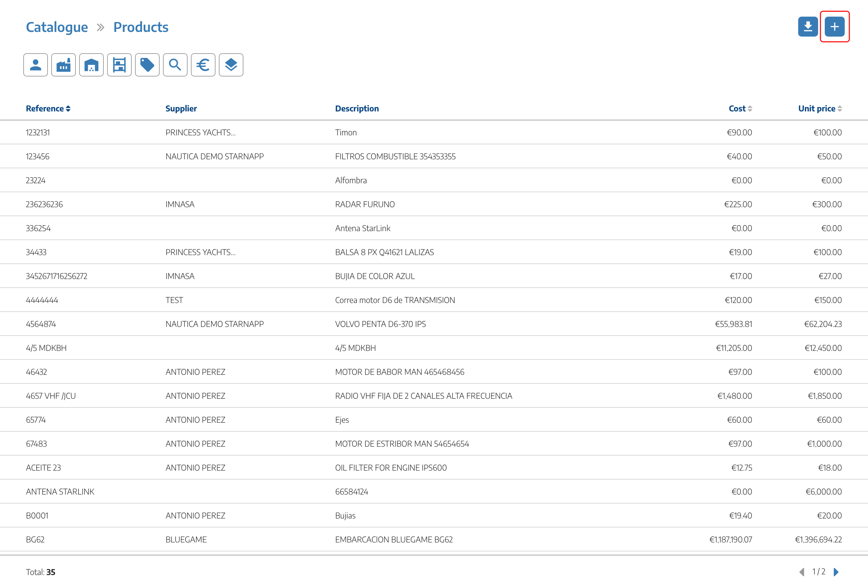Click the warehouse filter icon
The height and width of the screenshot is (588, 868).
point(91,65)
